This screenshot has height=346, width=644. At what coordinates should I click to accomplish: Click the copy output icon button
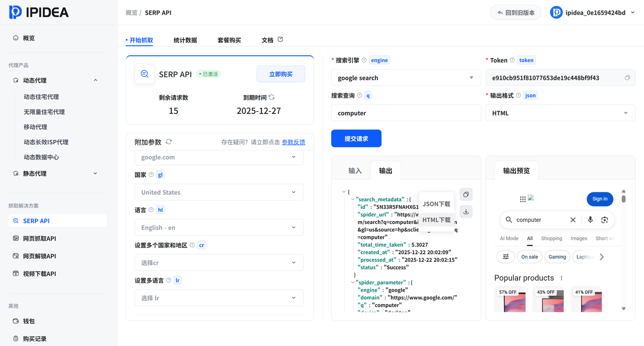pos(466,194)
